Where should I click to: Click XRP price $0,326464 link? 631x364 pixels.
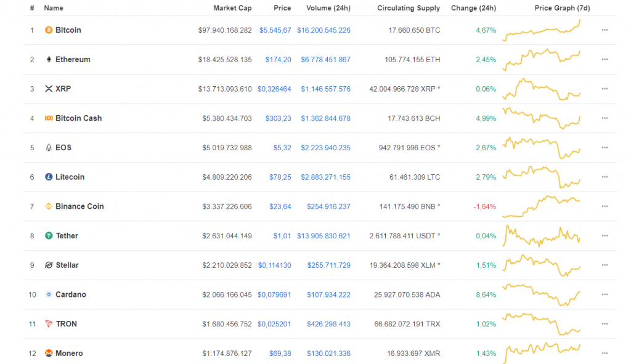click(x=274, y=89)
